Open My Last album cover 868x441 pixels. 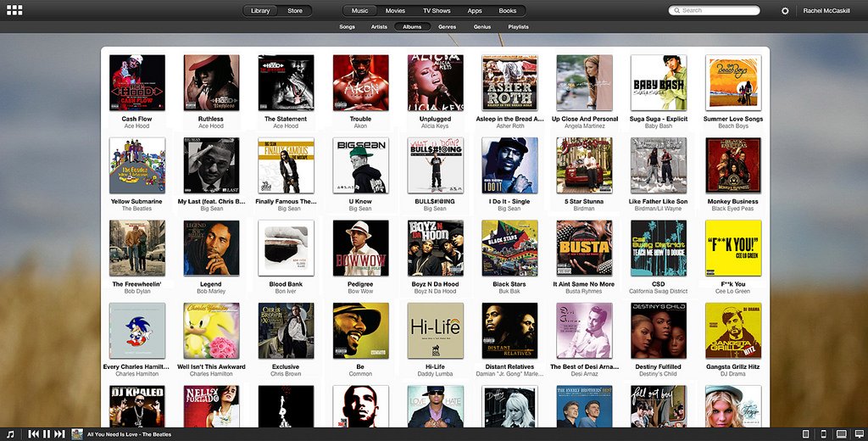(211, 165)
